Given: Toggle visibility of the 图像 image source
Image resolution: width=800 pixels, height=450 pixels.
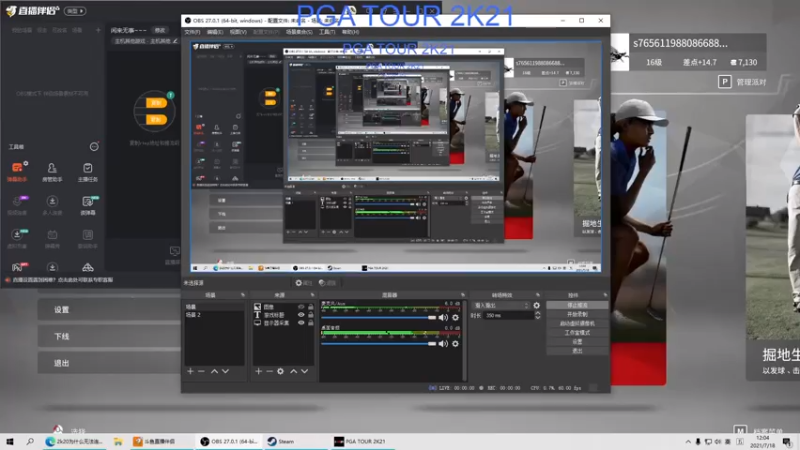Looking at the screenshot, I should pos(301,307).
